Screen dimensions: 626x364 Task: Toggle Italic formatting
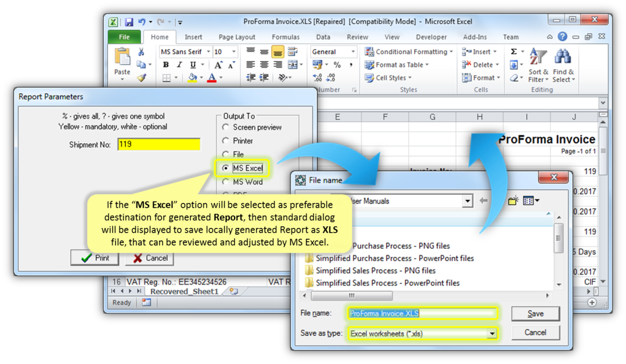pyautogui.click(x=179, y=65)
